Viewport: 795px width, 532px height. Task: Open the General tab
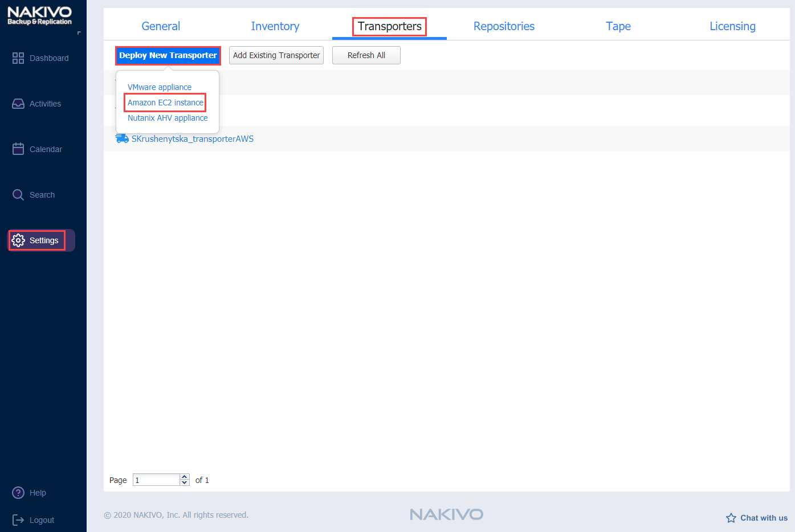point(161,26)
